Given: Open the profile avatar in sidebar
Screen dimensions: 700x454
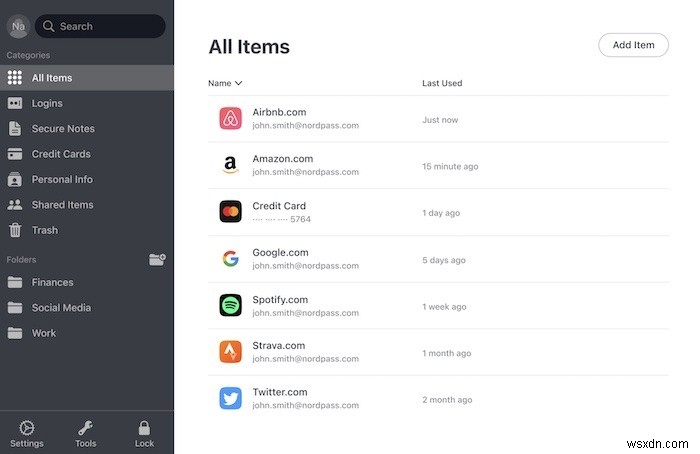Looking at the screenshot, I should [18, 26].
